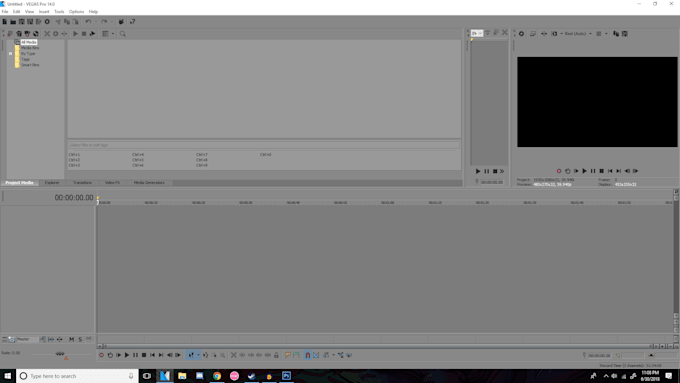Open the Project Media Views dropdown

113,34
